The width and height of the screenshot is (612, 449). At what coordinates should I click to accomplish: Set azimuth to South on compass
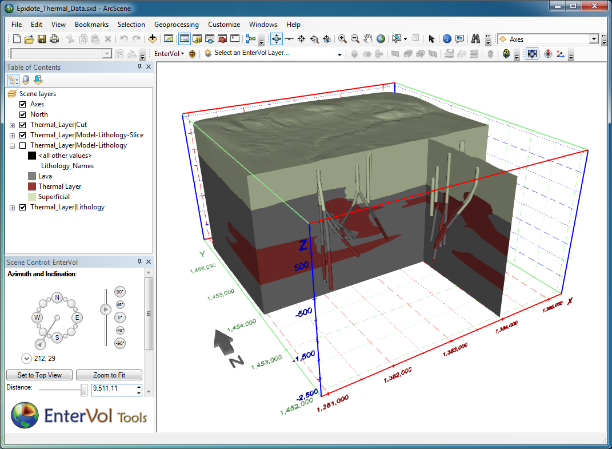(57, 337)
